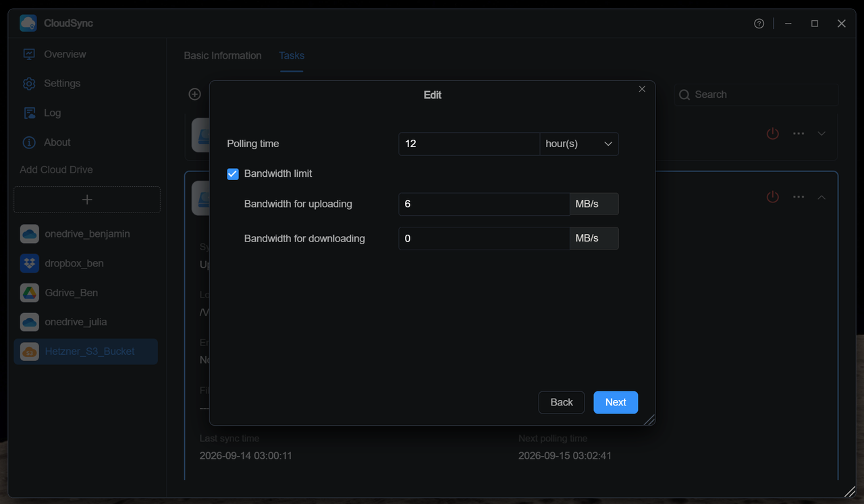The height and width of the screenshot is (504, 864).
Task: Click the Log document icon in sidebar
Action: (x=29, y=113)
